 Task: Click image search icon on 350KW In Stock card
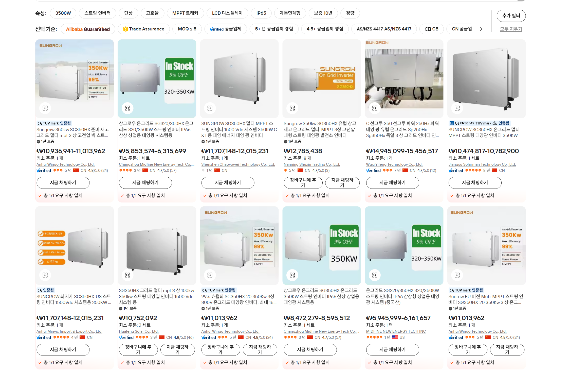292,275
